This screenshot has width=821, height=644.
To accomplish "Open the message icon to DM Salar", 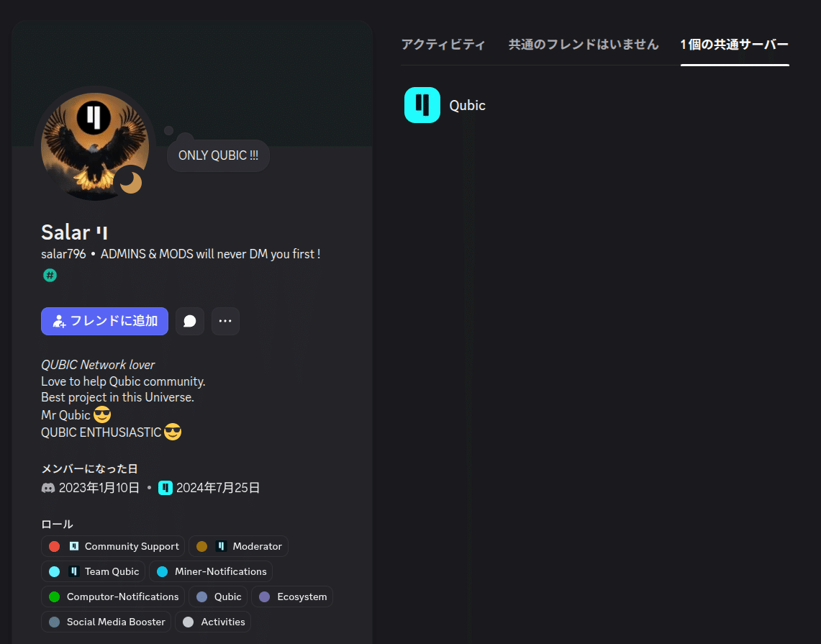I will tap(190, 321).
